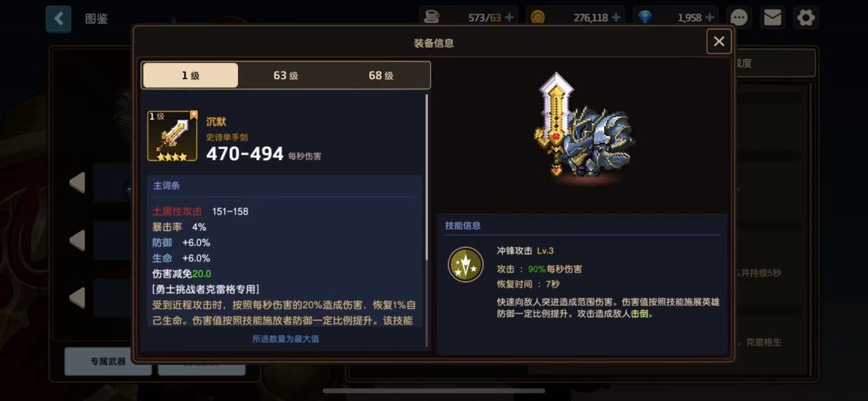The width and height of the screenshot is (868, 401).
Task: Close the 装备信息 dialog
Action: (x=719, y=41)
